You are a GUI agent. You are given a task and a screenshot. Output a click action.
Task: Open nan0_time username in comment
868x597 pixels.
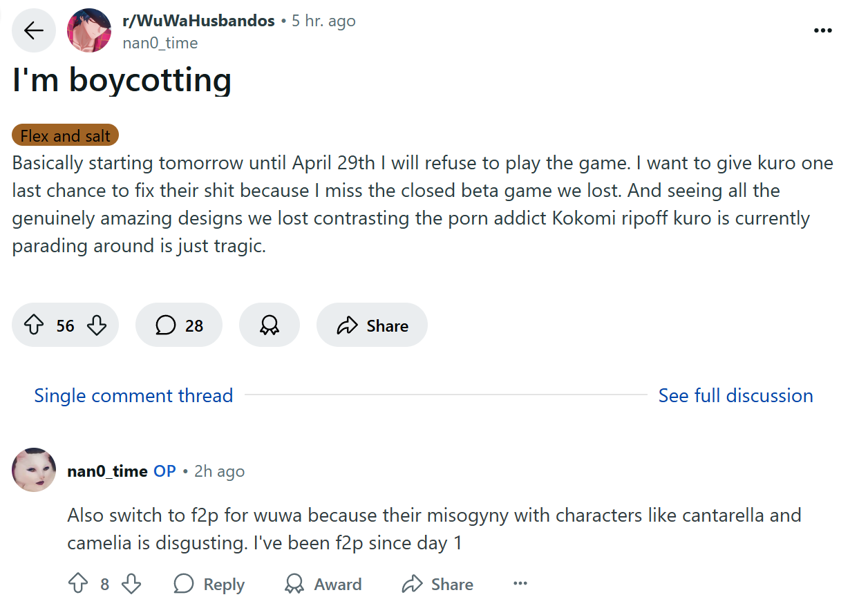[107, 471]
